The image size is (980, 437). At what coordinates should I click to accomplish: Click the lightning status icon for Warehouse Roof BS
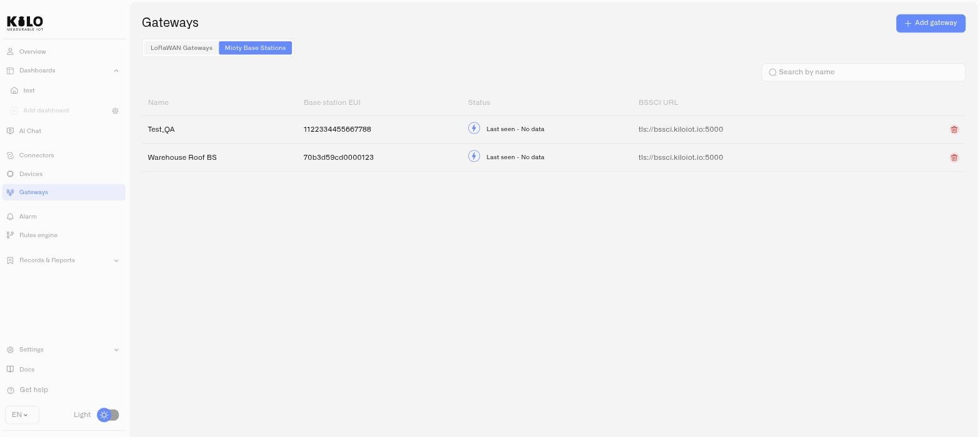pos(474,156)
